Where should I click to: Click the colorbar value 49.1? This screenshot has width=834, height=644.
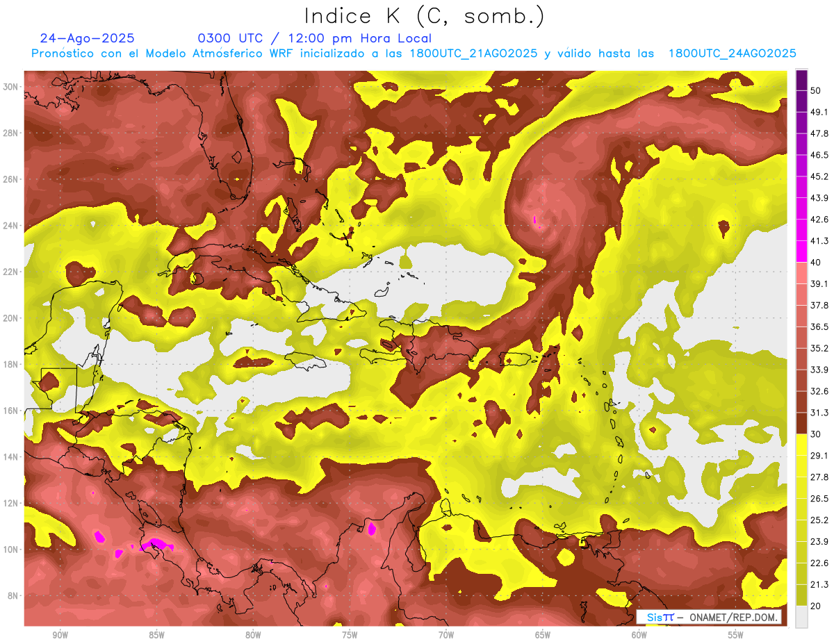click(x=820, y=112)
